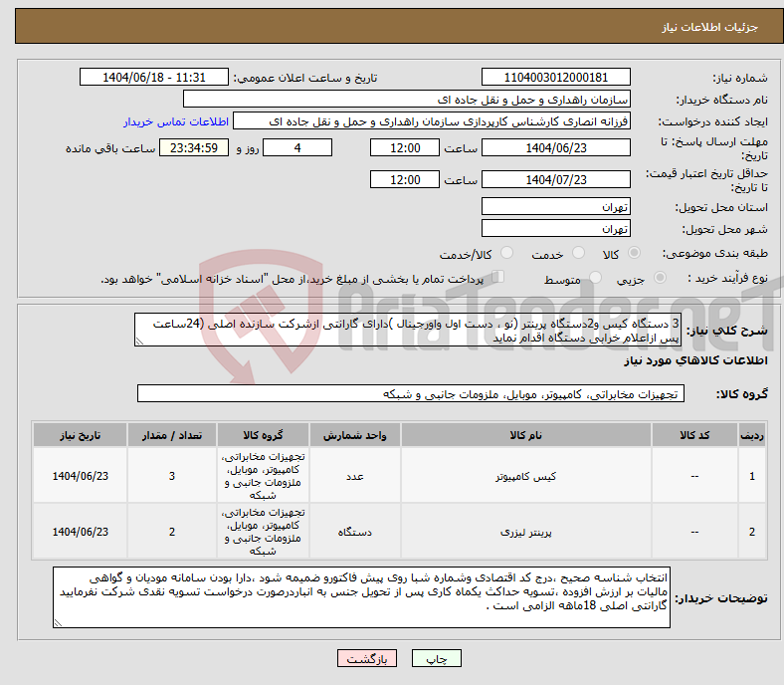Click the response deadline time field 12:00
The image size is (784, 685).
coord(405,147)
